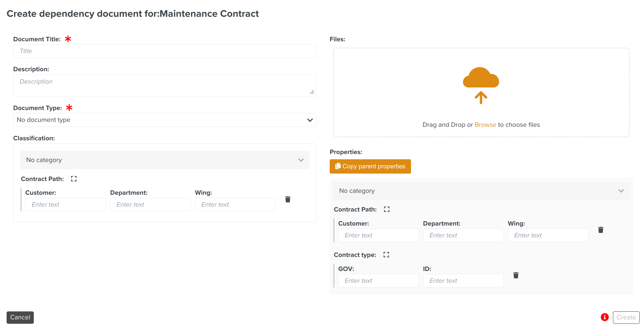Delete the Contract type row
Image resolution: width=644 pixels, height=329 pixels.
(516, 275)
